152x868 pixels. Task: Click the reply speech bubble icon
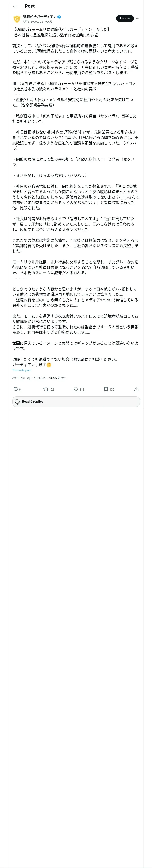[x=16, y=389]
